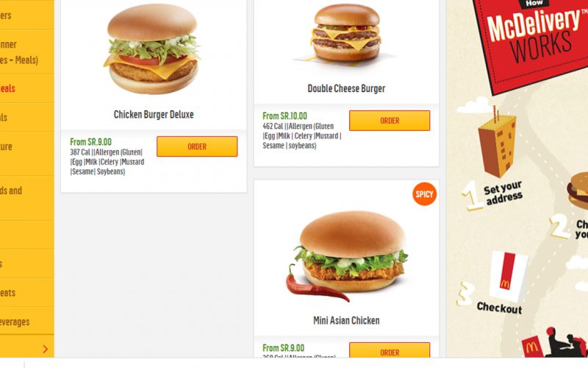Click the SPICY badge on Mini Asian Chicken
588x368 pixels.
tap(425, 194)
